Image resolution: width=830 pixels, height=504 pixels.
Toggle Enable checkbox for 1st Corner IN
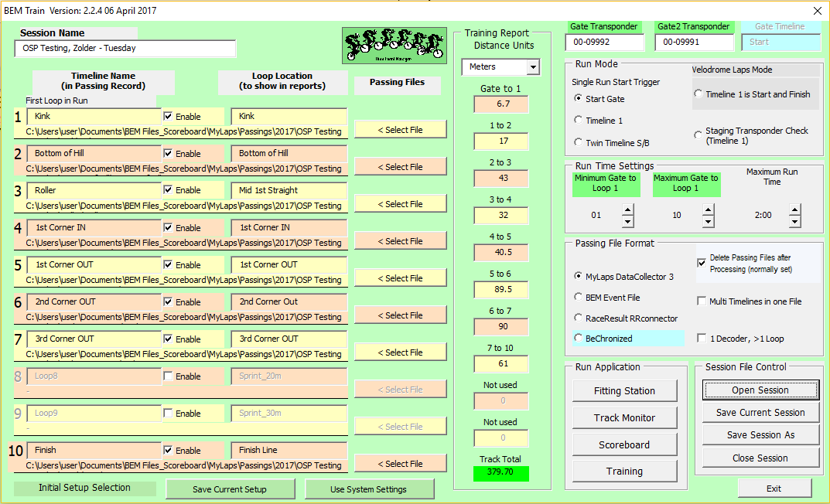click(168, 227)
